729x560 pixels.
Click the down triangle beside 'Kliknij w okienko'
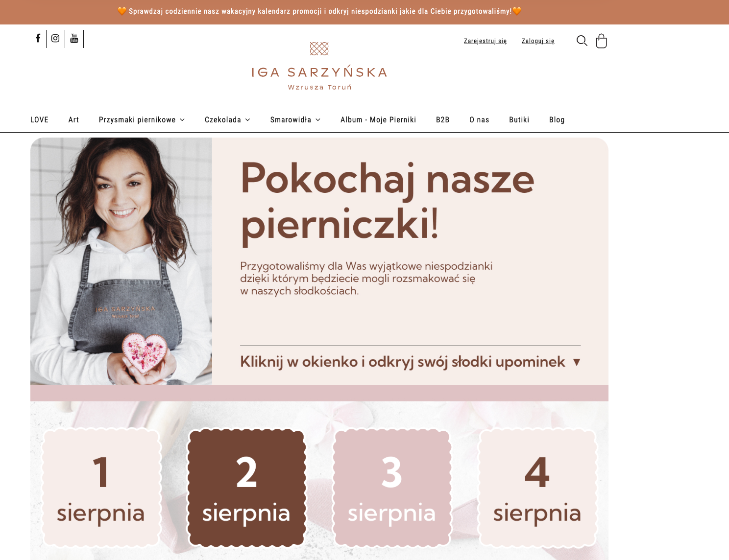coord(577,362)
